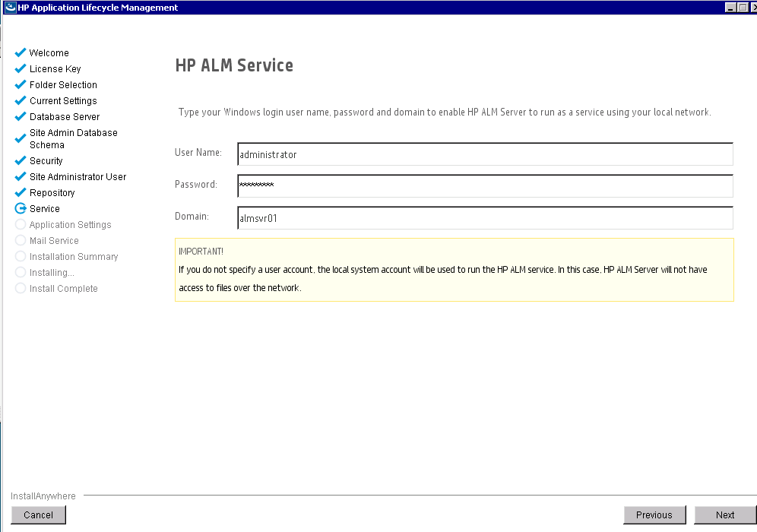This screenshot has width=757, height=532.
Task: Click into the Domain input field
Action: pyautogui.click(x=485, y=217)
